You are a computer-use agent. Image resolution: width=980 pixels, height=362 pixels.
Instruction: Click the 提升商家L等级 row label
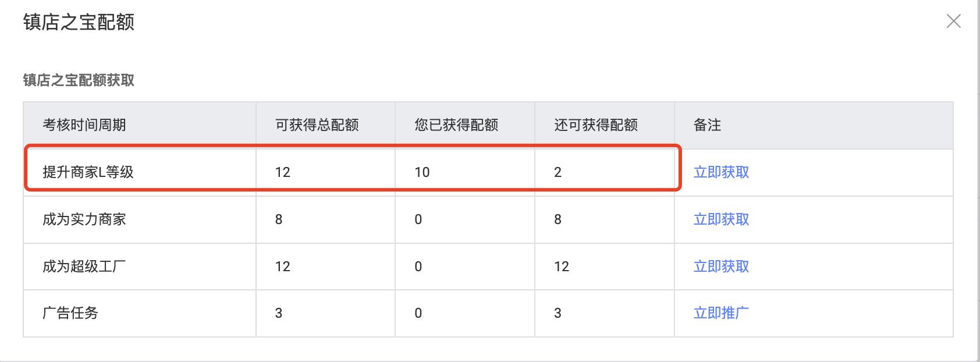click(x=88, y=172)
